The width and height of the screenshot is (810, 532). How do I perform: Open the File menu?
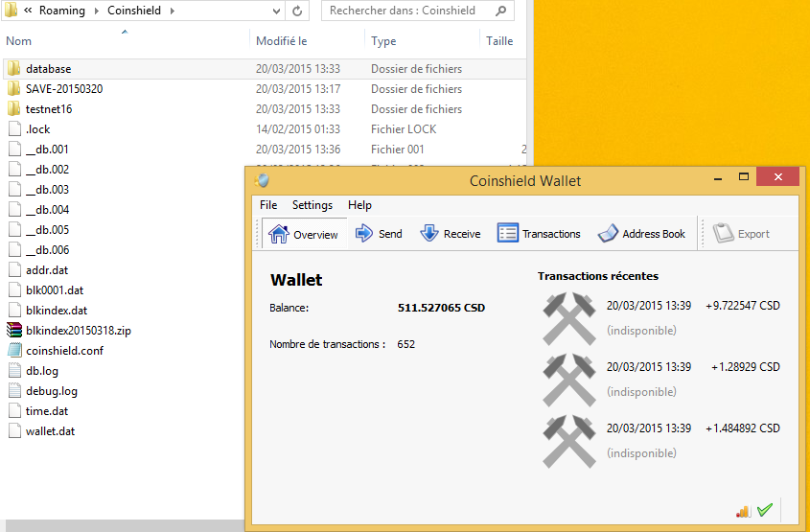click(x=268, y=205)
